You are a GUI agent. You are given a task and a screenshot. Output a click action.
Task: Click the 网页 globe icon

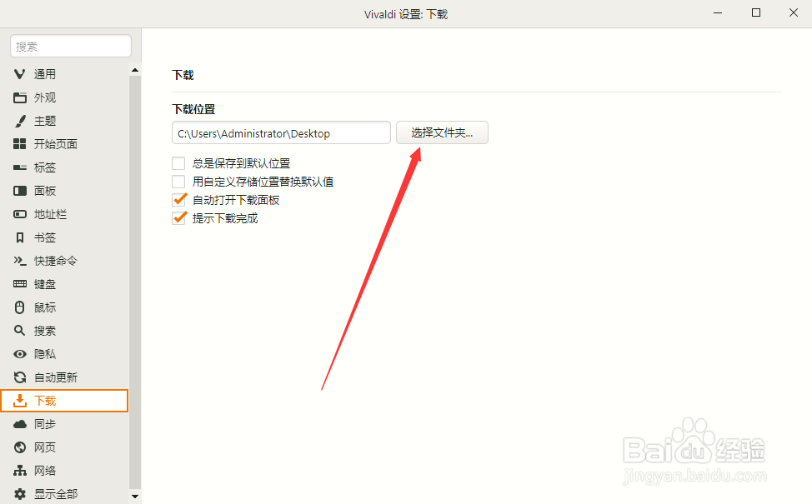(20, 447)
